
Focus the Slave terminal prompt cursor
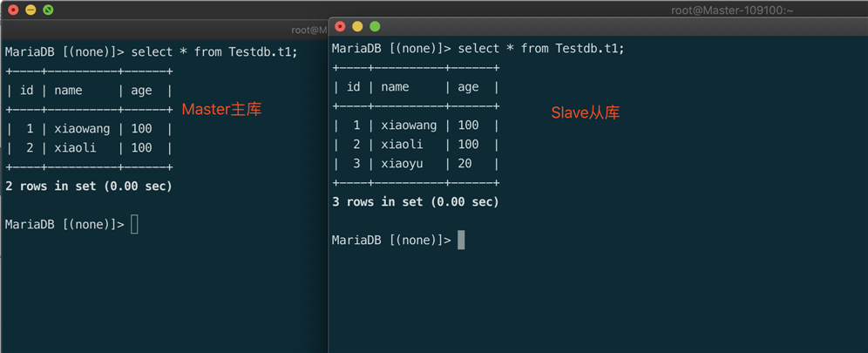461,241
